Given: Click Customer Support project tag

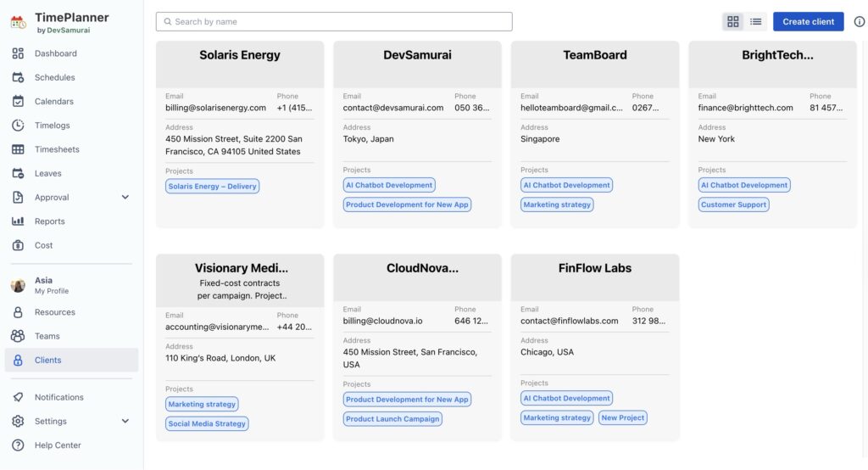Looking at the screenshot, I should coord(733,204).
